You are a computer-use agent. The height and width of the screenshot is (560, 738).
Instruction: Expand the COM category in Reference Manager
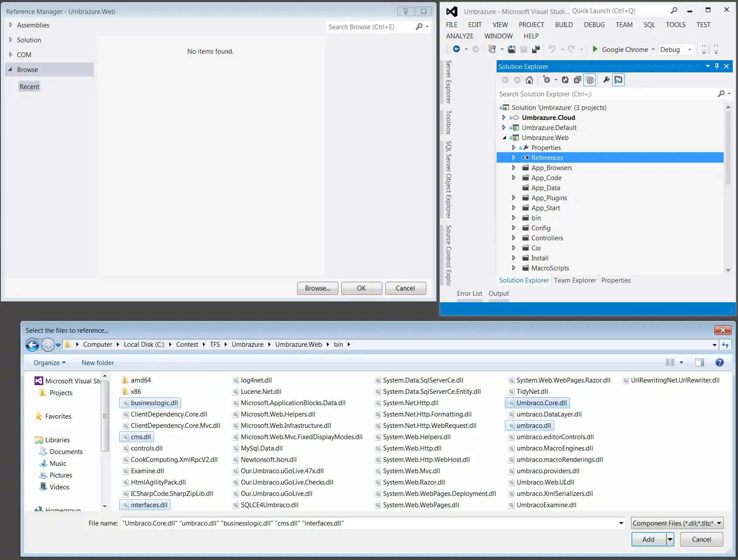(11, 55)
